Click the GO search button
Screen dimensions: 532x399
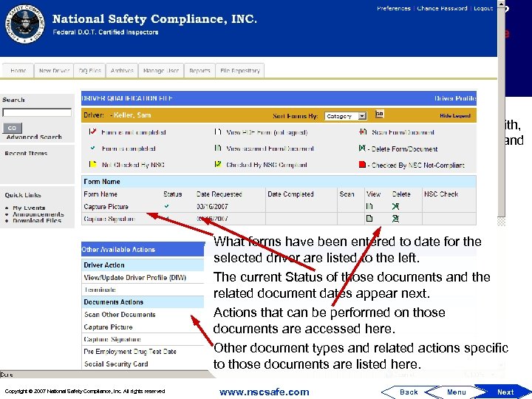coord(13,128)
